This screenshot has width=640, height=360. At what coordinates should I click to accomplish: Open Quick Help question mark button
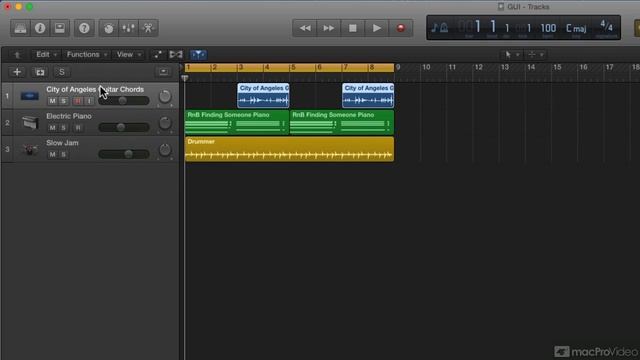pos(84,28)
